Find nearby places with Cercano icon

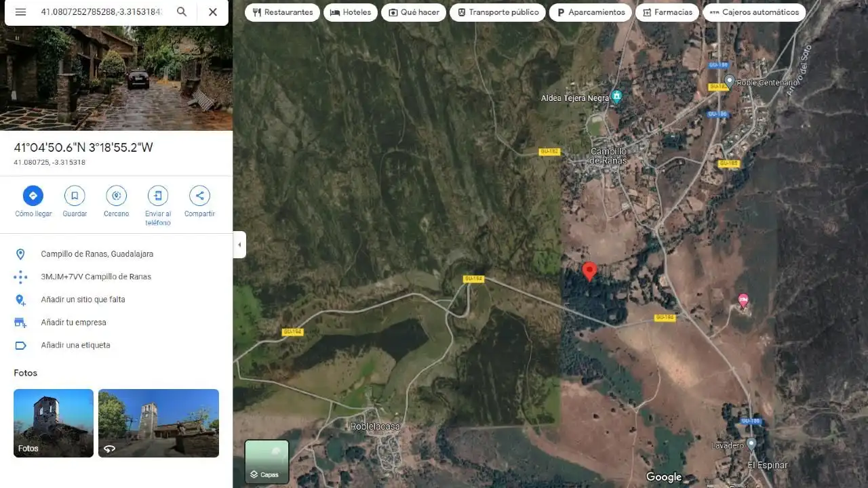[x=117, y=196]
